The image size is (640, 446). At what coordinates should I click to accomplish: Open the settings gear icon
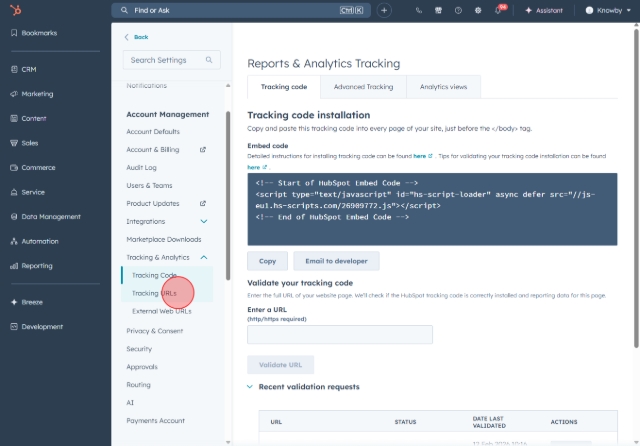point(478,11)
